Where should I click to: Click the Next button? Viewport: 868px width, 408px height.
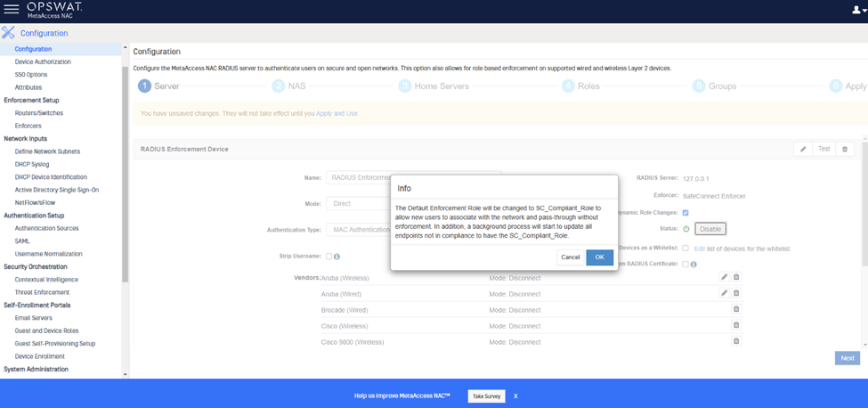pos(848,358)
